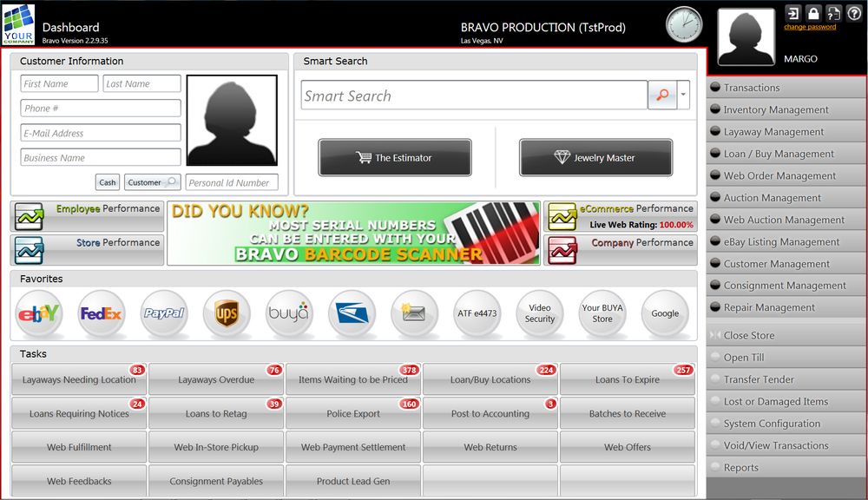Open eBay from Favorites
868x500 pixels.
point(38,312)
